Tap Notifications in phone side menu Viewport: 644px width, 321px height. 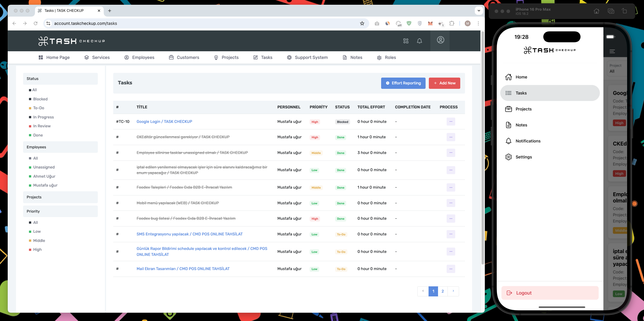[550, 141]
